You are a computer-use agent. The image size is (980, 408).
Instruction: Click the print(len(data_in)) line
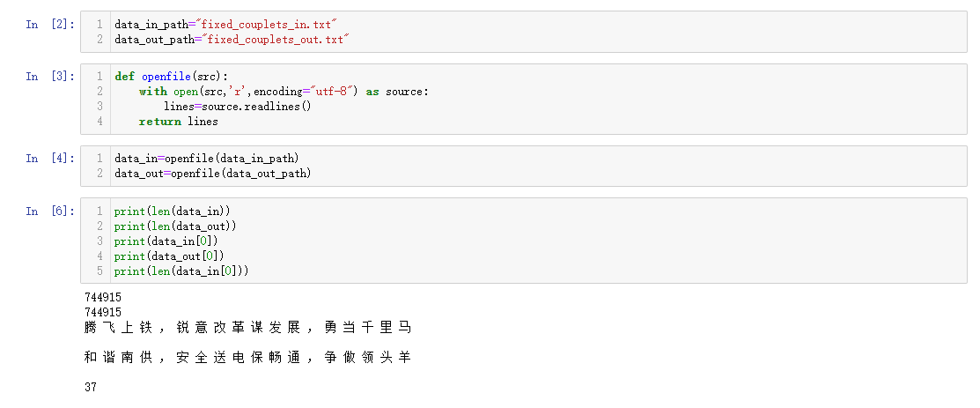(x=172, y=211)
